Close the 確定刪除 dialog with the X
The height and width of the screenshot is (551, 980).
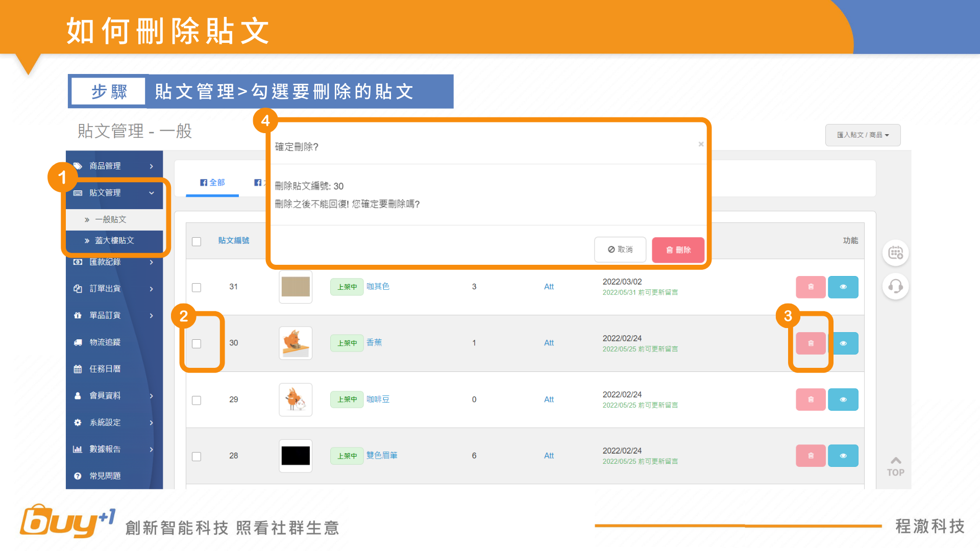tap(701, 144)
